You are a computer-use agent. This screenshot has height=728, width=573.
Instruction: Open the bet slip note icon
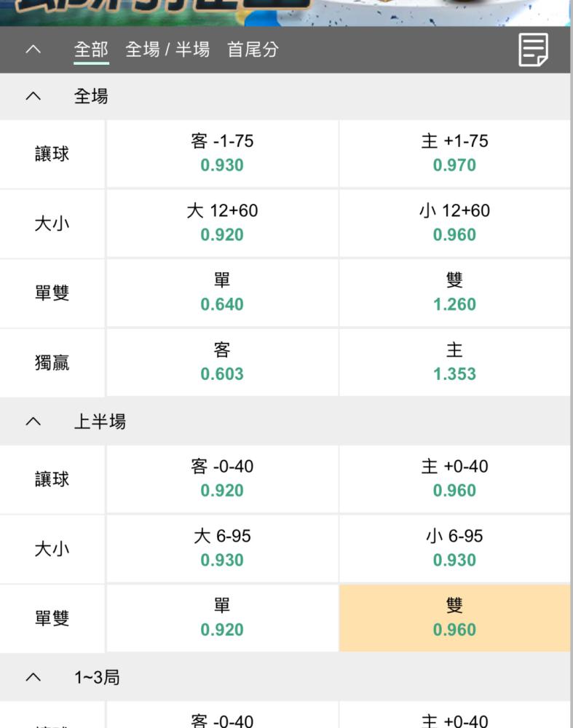coord(533,50)
